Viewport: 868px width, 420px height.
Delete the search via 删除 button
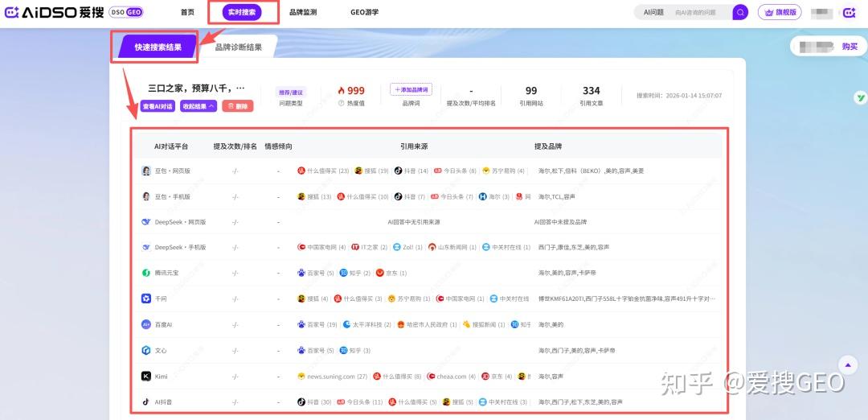pyautogui.click(x=237, y=106)
